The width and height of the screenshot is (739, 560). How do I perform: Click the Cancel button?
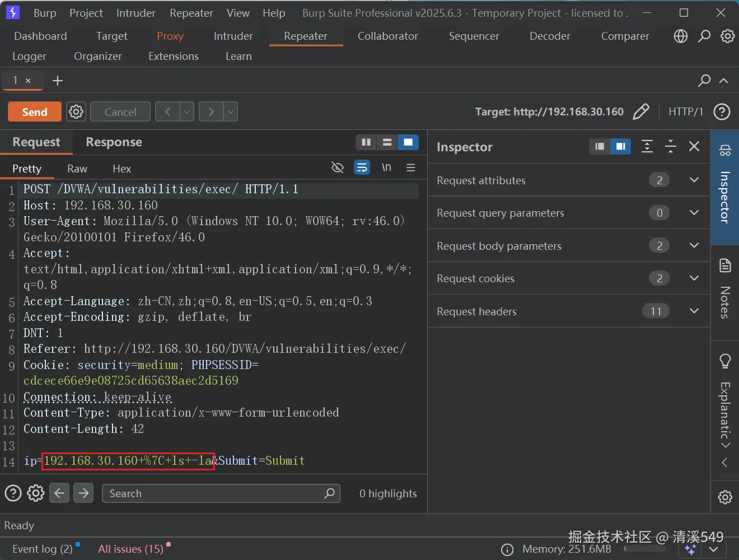coord(120,112)
